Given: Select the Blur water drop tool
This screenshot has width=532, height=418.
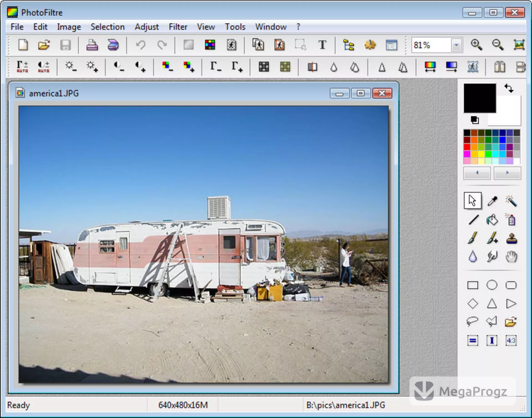Looking at the screenshot, I should [473, 256].
